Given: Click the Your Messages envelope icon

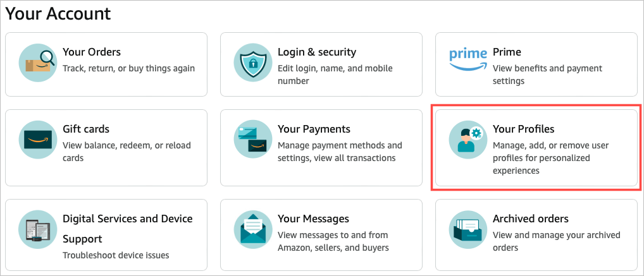Looking at the screenshot, I should [252, 229].
